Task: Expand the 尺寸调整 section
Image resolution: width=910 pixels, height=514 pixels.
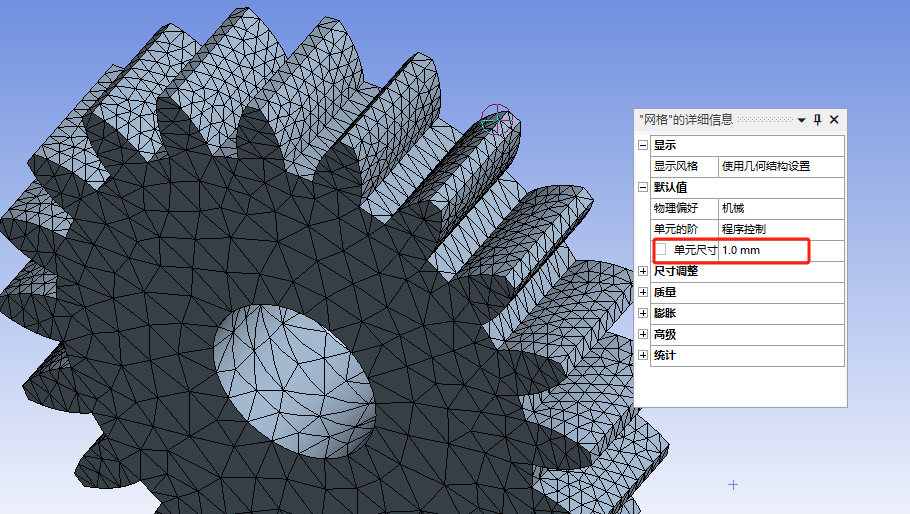Action: coord(643,271)
